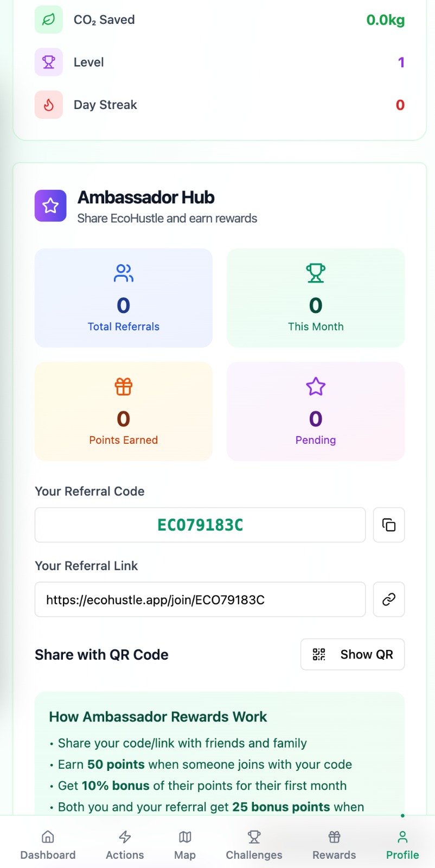This screenshot has width=435, height=868.
Task: Navigate to the Rewards tab
Action: 334,845
